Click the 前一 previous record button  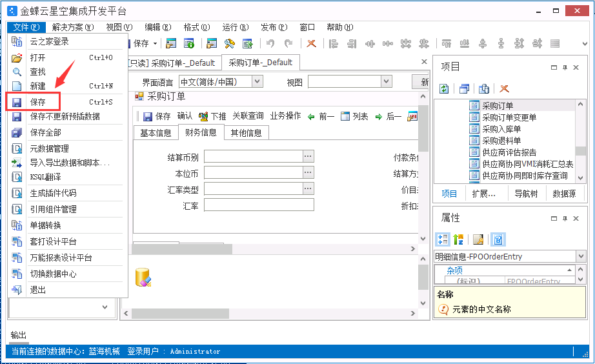[321, 116]
